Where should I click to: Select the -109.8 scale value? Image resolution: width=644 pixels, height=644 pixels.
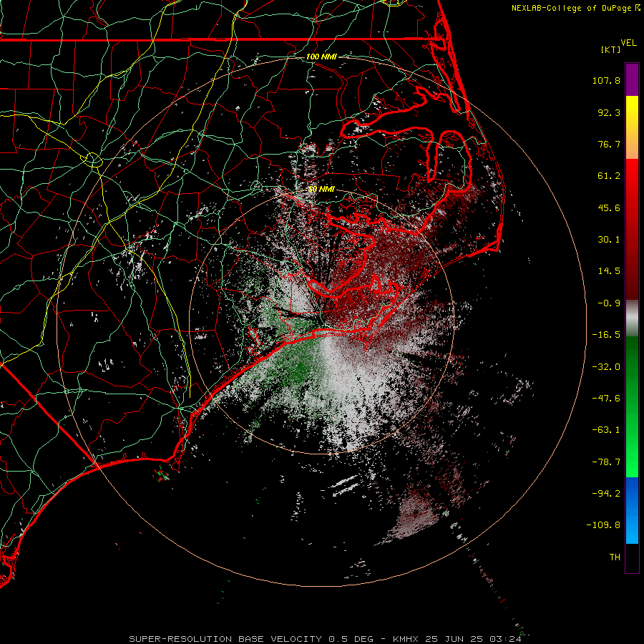tap(603, 525)
